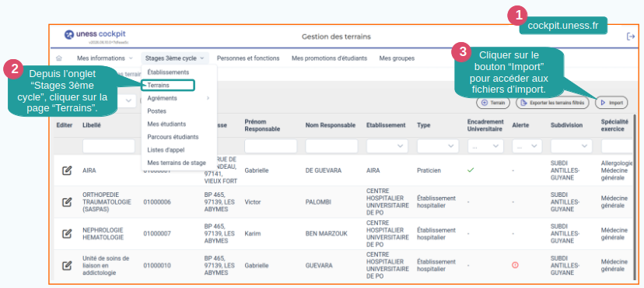The height and width of the screenshot is (288, 644).
Task: Open edit icon for AIRA row
Action: pos(67,170)
